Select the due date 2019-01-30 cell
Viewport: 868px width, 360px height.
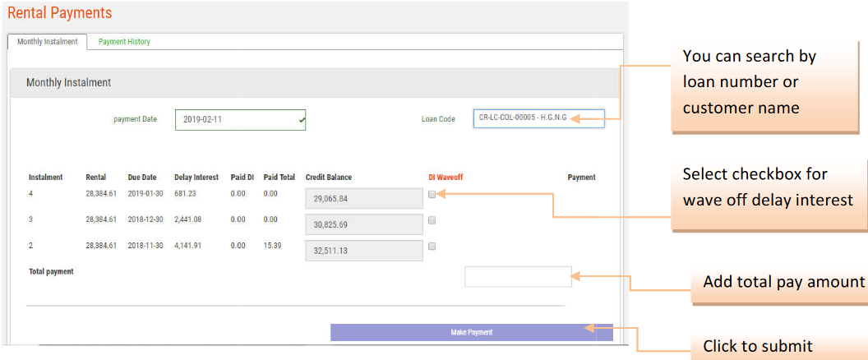pos(145,194)
